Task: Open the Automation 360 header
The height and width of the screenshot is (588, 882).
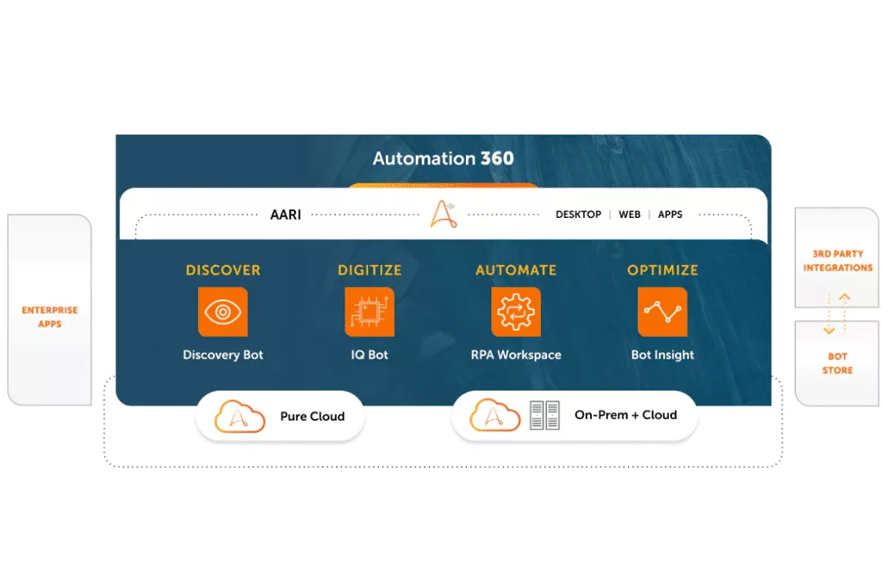Action: click(443, 158)
